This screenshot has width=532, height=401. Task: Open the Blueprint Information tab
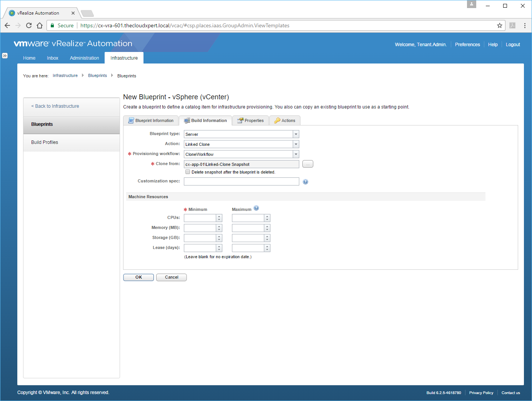coord(151,120)
